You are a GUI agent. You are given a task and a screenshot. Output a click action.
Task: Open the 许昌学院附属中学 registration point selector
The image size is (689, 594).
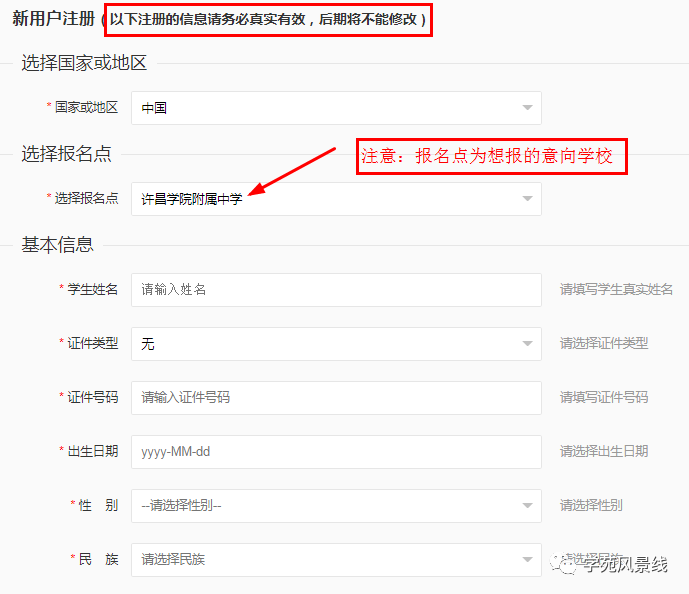pyautogui.click(x=335, y=199)
